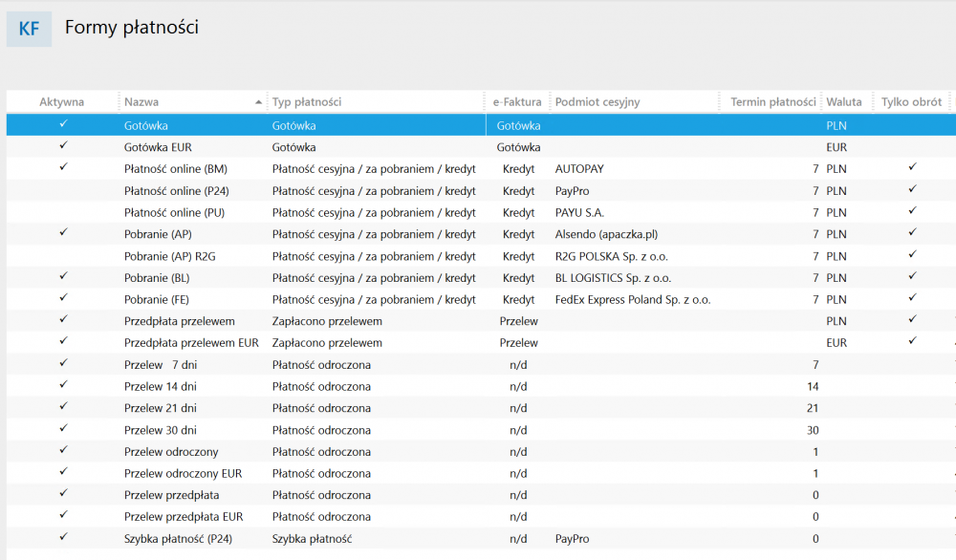Click the Szybka płatność type cell
Image resolution: width=956 pixels, height=560 pixels.
point(313,539)
